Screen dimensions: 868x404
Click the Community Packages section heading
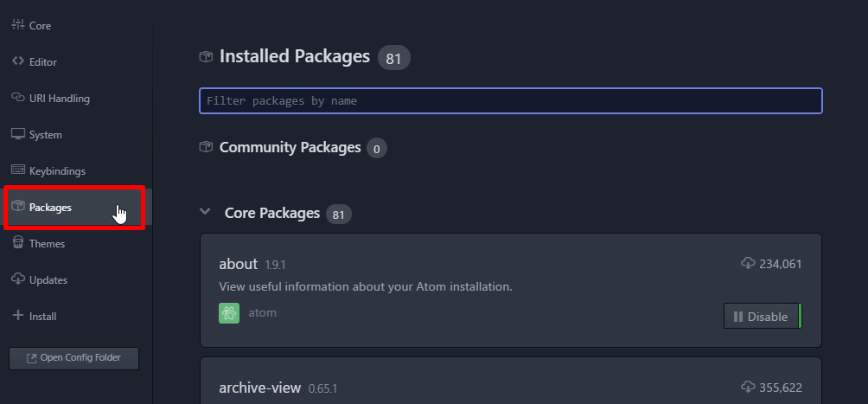290,147
